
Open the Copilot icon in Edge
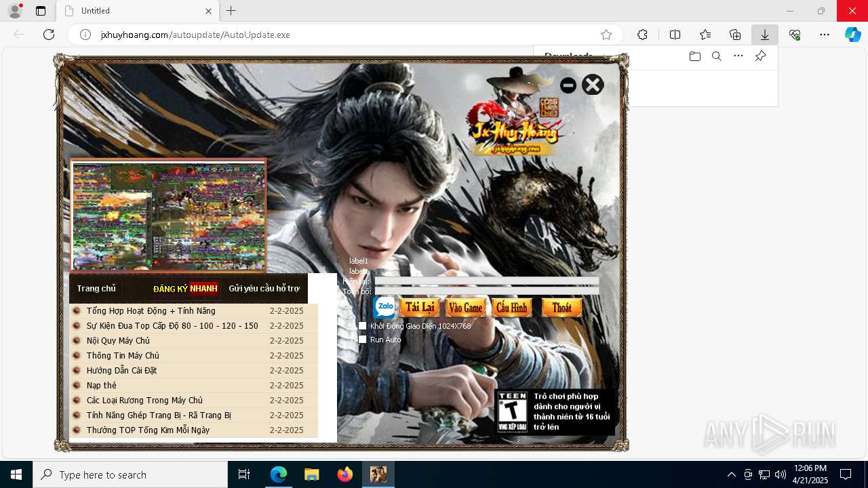[x=853, y=35]
